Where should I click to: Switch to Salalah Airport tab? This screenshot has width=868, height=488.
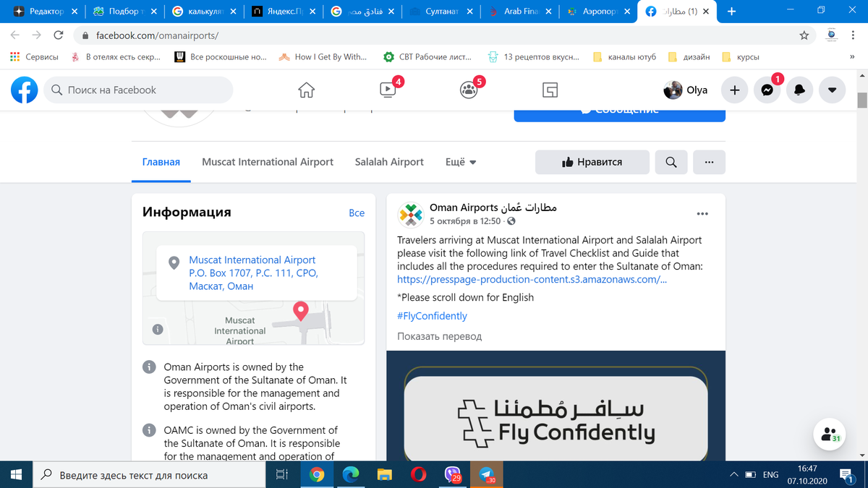pos(389,162)
